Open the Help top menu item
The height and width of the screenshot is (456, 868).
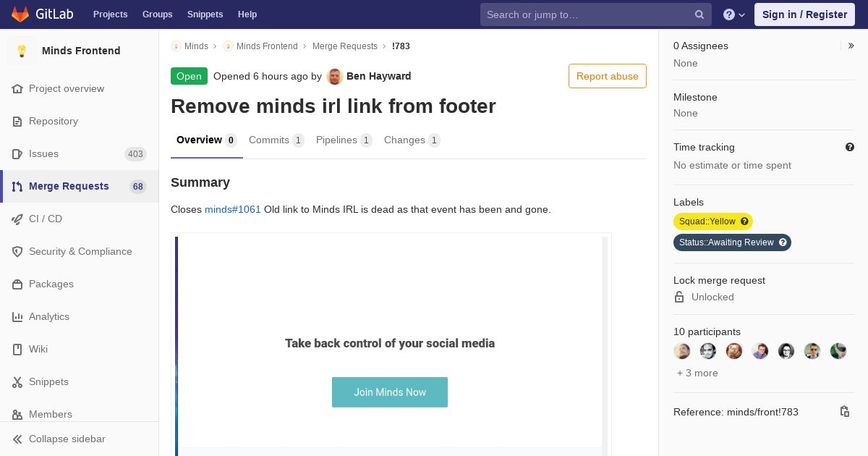[247, 14]
